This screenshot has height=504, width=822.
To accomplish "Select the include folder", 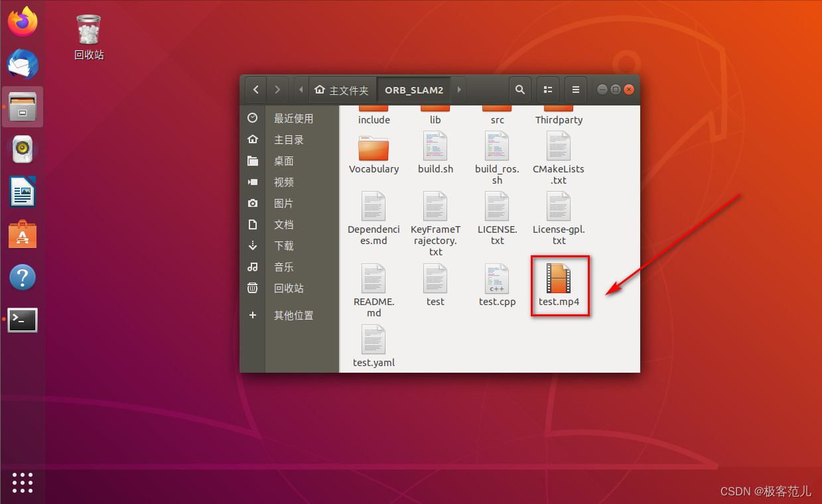I will coord(374,115).
